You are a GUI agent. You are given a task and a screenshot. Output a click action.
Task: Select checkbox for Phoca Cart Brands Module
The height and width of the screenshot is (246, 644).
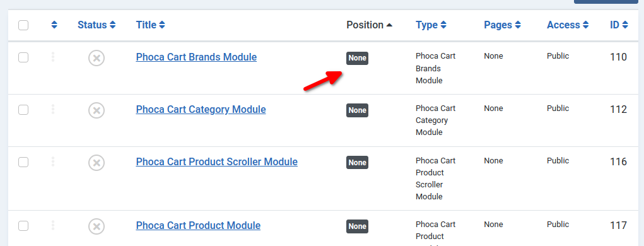click(23, 57)
